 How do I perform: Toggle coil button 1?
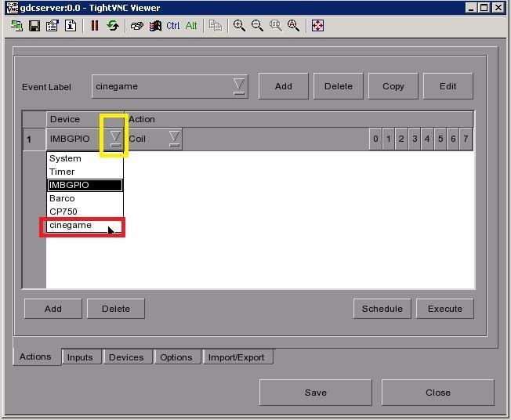tap(388, 139)
